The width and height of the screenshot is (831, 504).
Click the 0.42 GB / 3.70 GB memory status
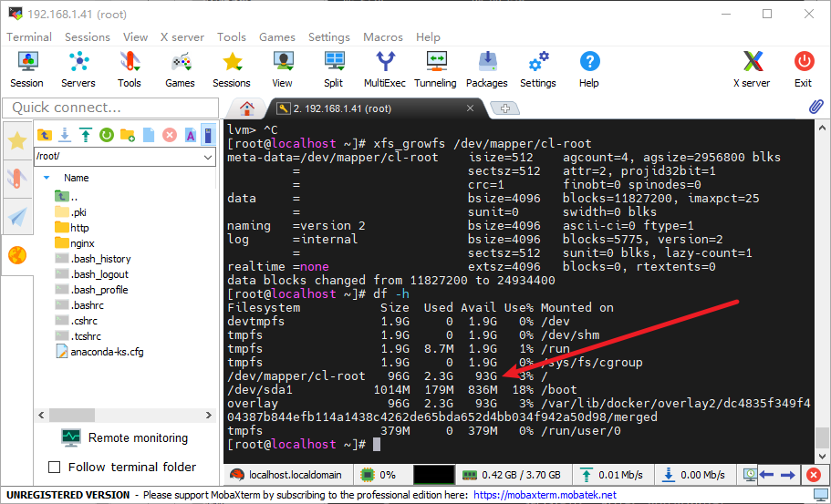pyautogui.click(x=512, y=475)
